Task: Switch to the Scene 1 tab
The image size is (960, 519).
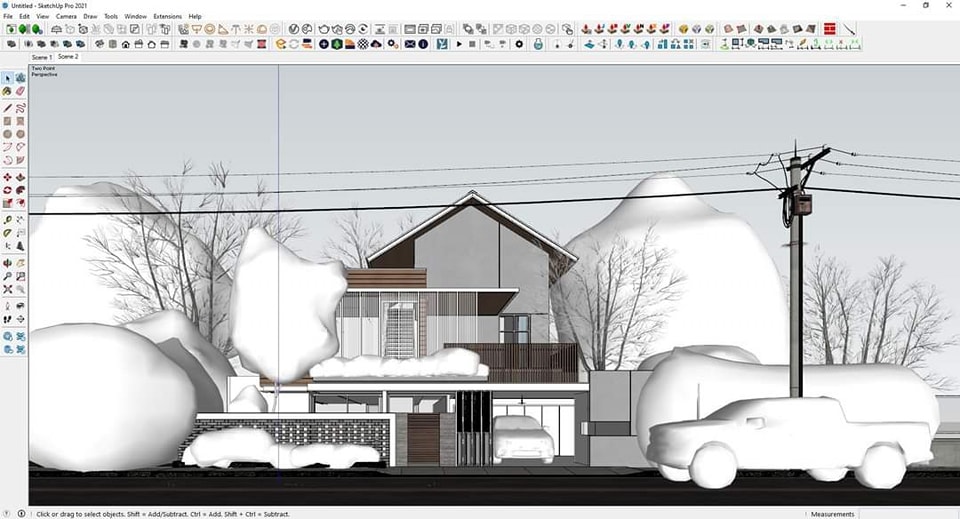Action: point(42,57)
